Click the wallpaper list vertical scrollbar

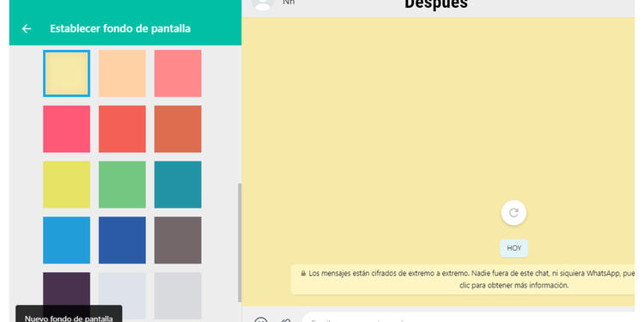point(240,242)
